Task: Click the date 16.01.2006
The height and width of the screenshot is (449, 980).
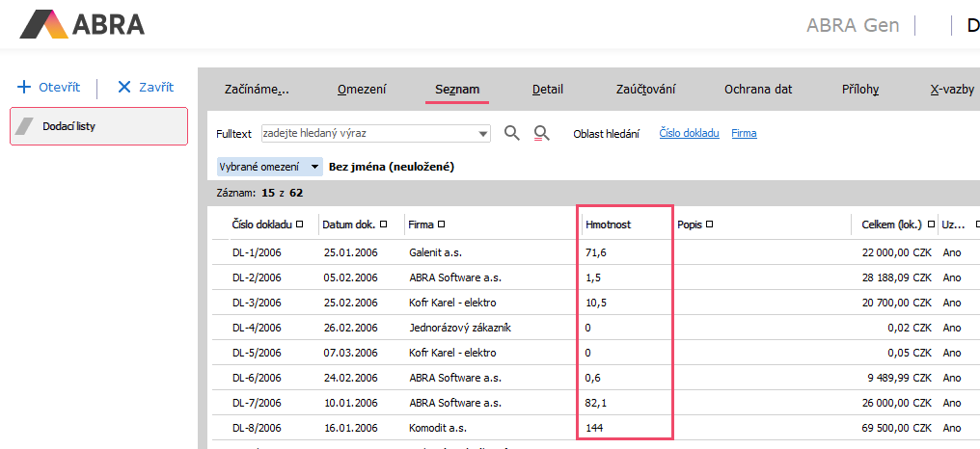Action: [x=351, y=429]
